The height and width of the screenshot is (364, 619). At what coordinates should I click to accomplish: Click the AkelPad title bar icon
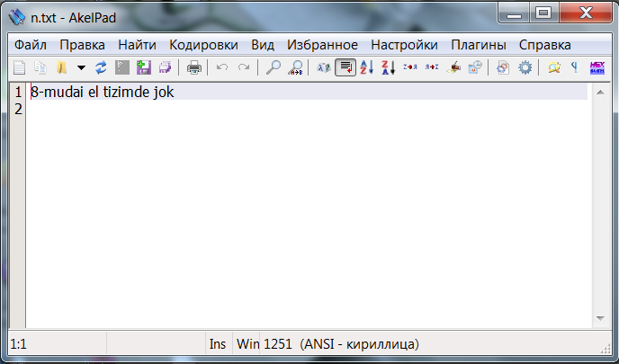coord(17,17)
